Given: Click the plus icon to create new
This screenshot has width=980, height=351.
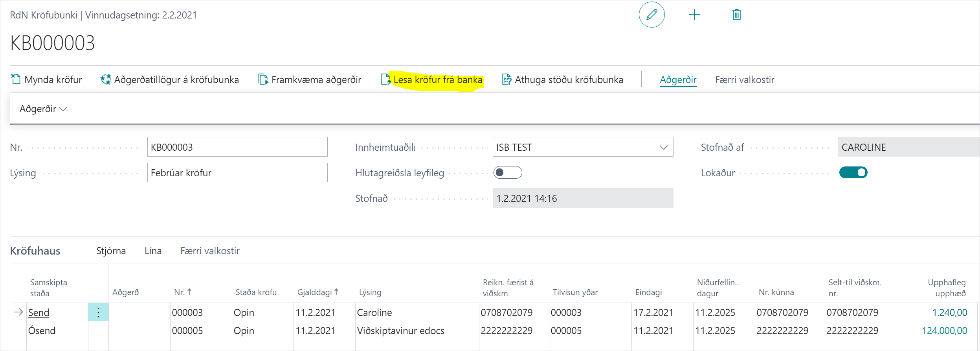Looking at the screenshot, I should 694,15.
